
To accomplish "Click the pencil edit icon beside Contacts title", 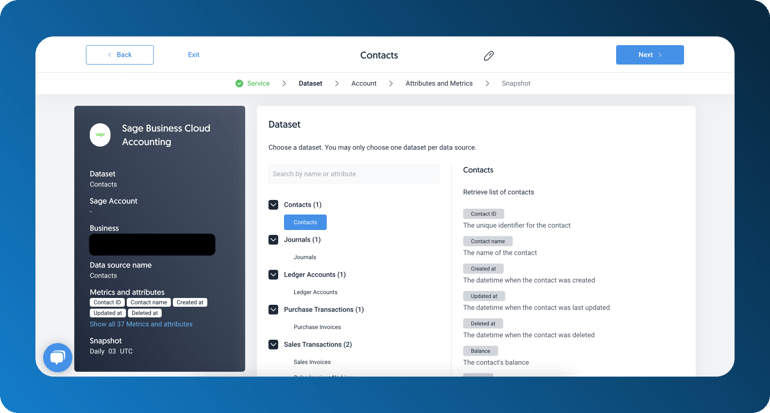I will click(488, 55).
